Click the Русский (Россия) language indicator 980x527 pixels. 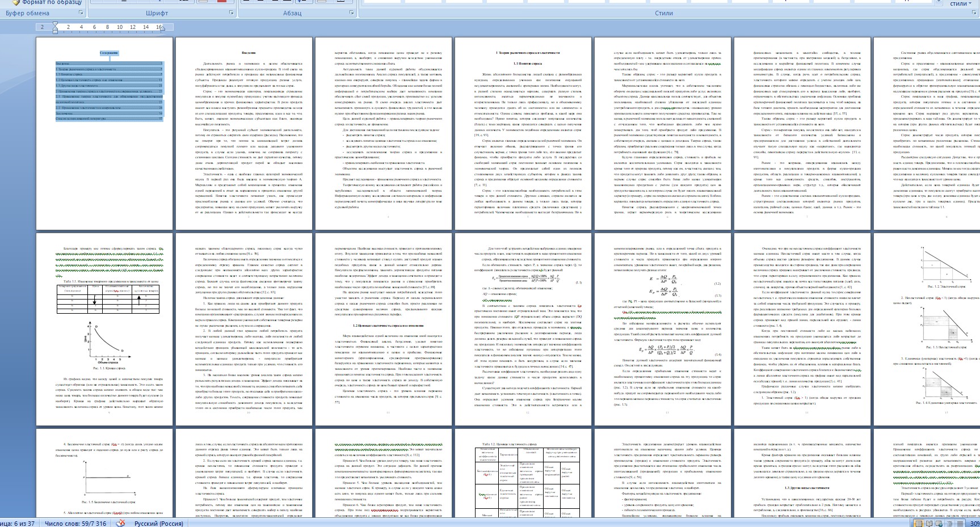(158, 523)
